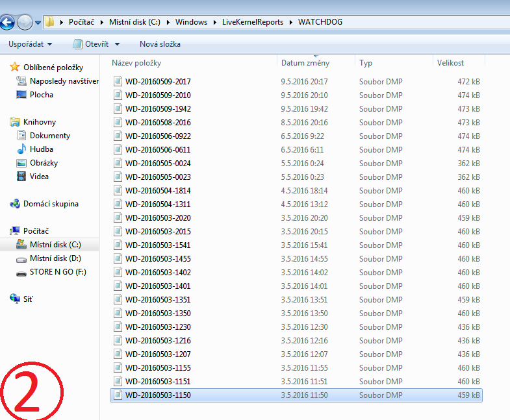Sort by the Datum změny column header
The width and height of the screenshot is (510, 420).
(305, 63)
